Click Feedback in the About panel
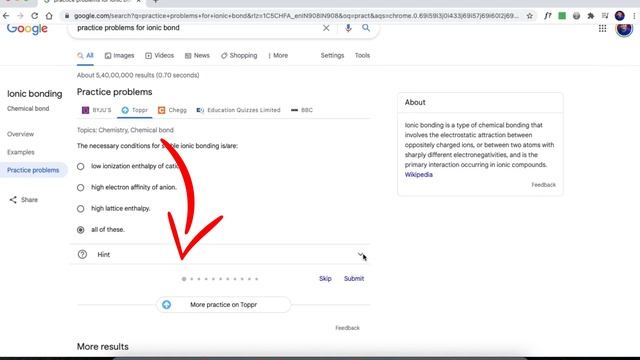Screen dimensions: 640x360 click(x=543, y=185)
